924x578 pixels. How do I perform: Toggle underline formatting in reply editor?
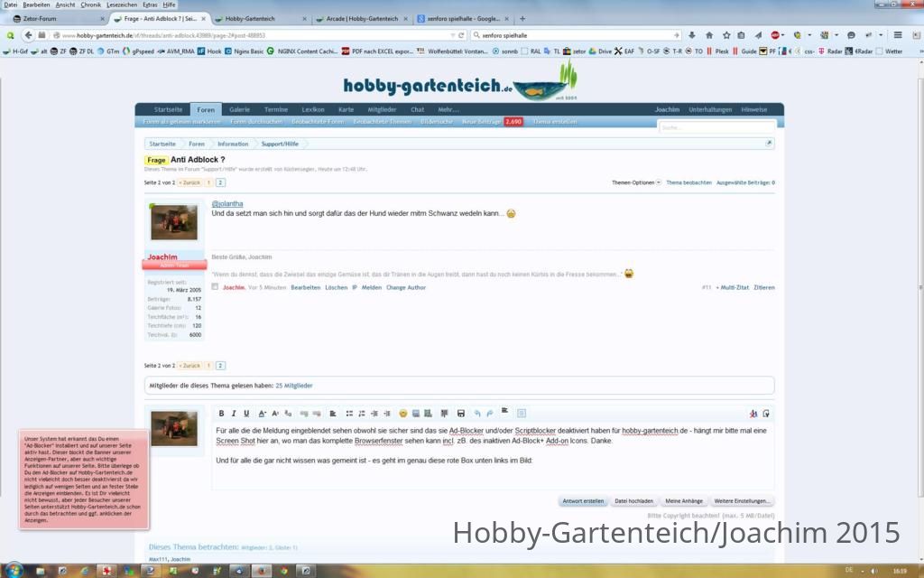(246, 414)
